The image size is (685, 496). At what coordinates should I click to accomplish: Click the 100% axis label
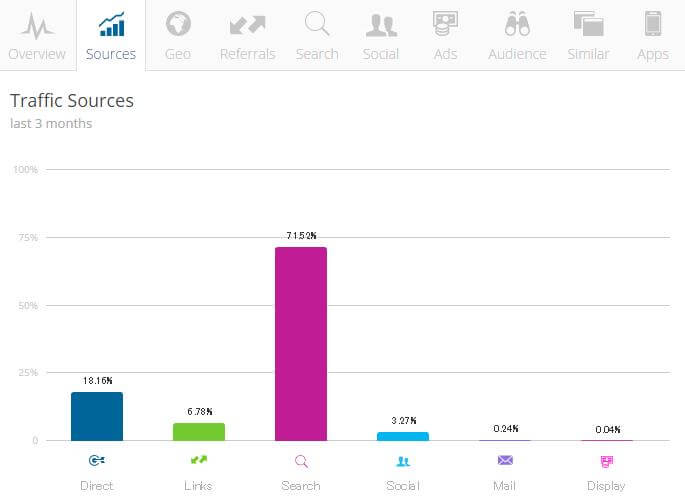click(x=26, y=170)
